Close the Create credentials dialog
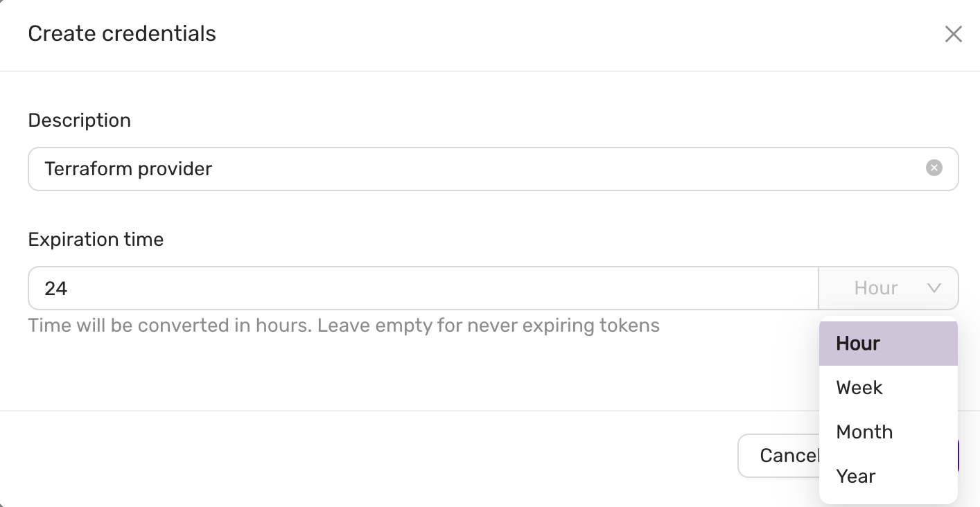The image size is (980, 507). pos(953,34)
